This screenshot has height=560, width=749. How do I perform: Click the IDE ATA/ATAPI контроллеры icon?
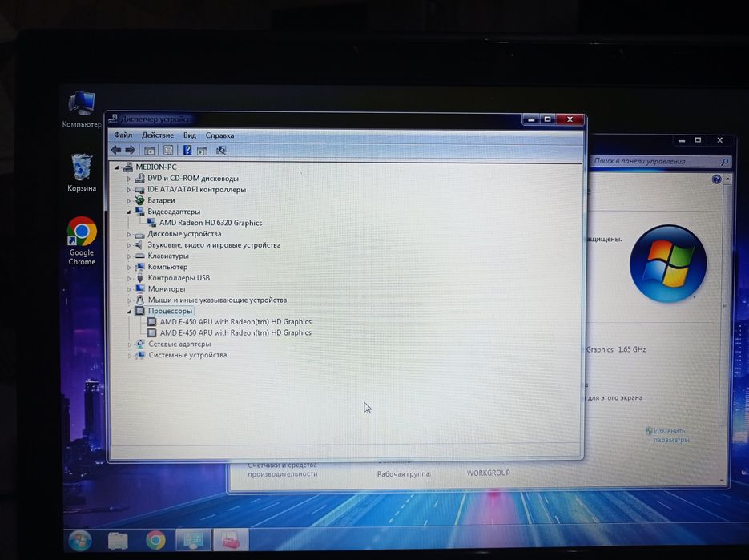click(139, 190)
